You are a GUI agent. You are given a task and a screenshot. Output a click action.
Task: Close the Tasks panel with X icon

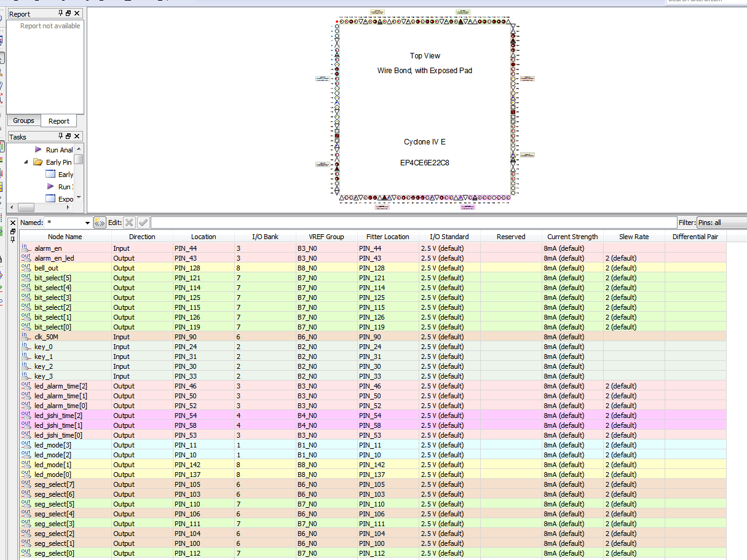coord(76,136)
